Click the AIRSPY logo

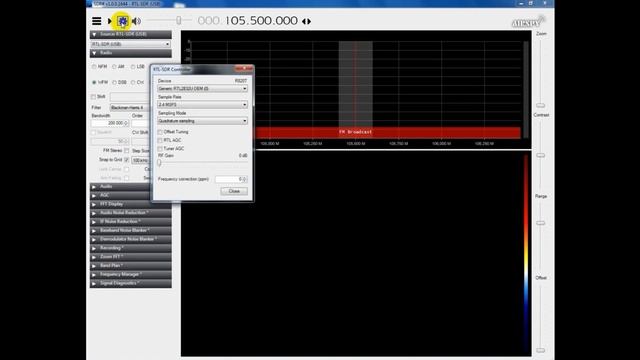tap(528, 22)
